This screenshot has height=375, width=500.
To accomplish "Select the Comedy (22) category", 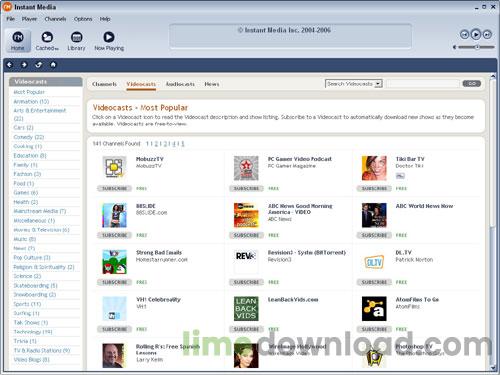I will coord(29,137).
